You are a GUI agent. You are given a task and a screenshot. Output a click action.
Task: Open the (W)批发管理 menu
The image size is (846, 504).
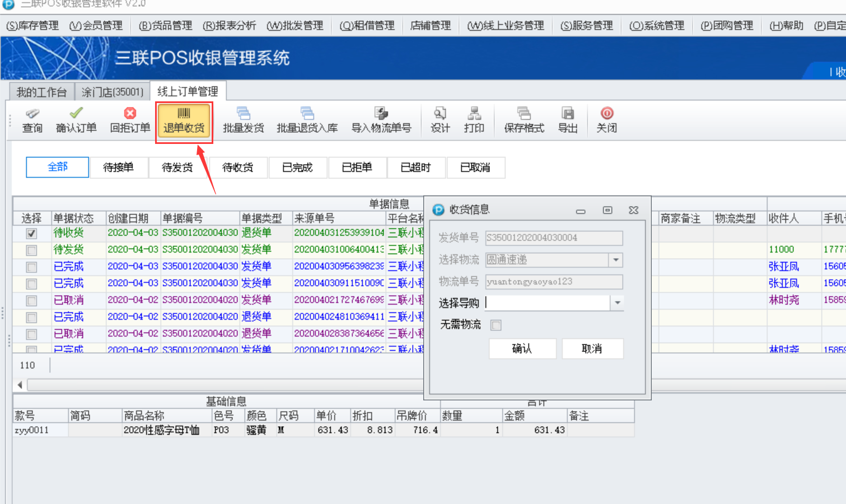(295, 26)
